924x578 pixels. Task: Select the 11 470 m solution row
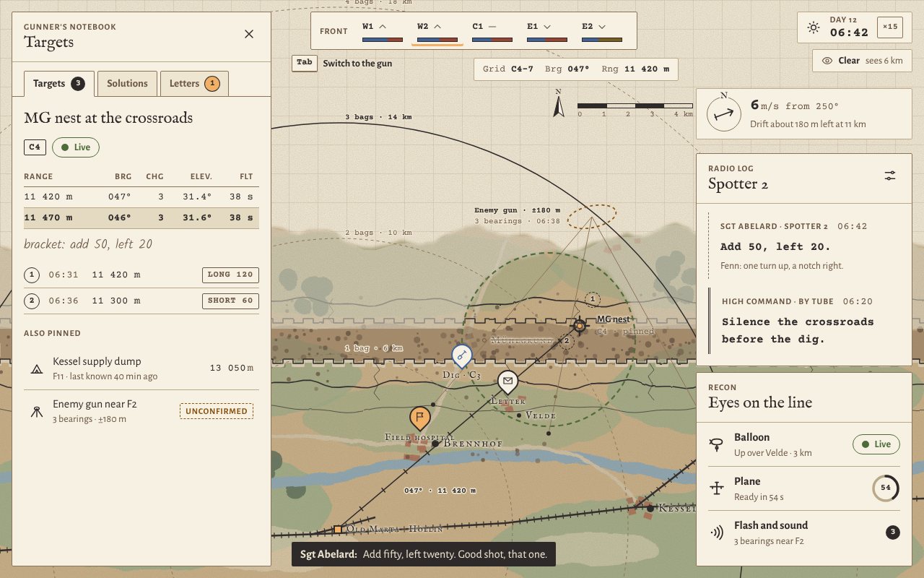point(141,217)
